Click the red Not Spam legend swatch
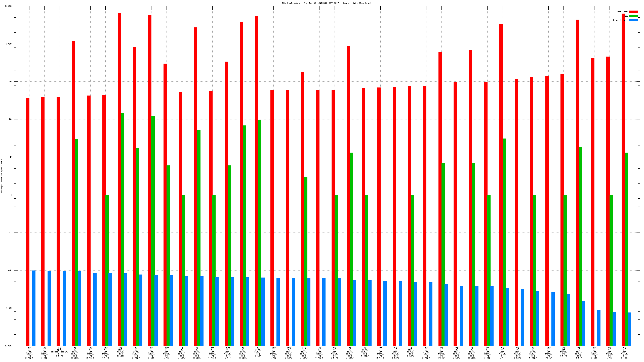The height and width of the screenshot is (362, 644). pyautogui.click(x=633, y=12)
